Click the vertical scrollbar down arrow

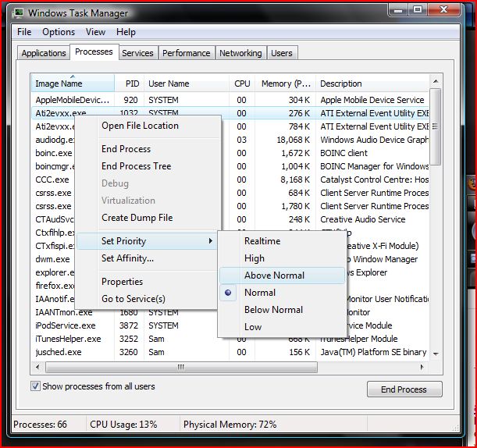pyautogui.click(x=436, y=354)
